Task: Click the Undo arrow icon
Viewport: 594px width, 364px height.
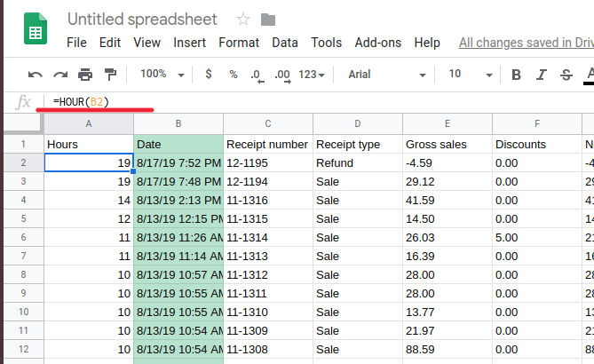Action: click(x=36, y=75)
